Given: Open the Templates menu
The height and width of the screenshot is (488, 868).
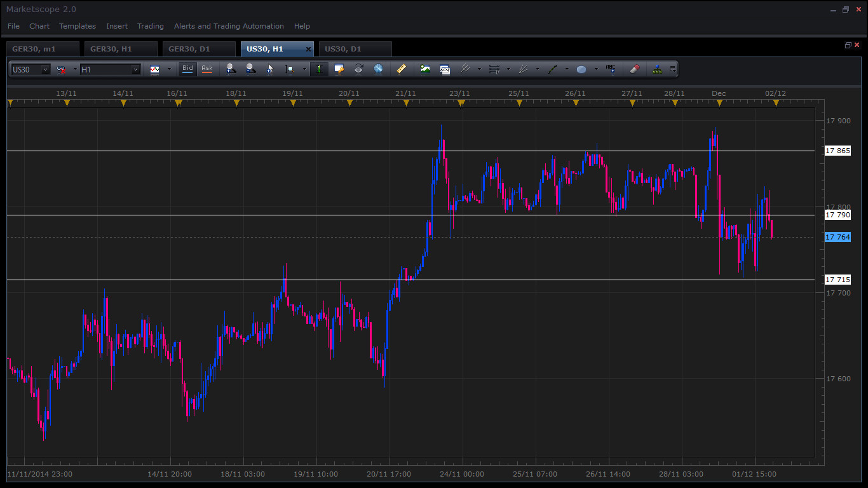Looking at the screenshot, I should click(78, 26).
